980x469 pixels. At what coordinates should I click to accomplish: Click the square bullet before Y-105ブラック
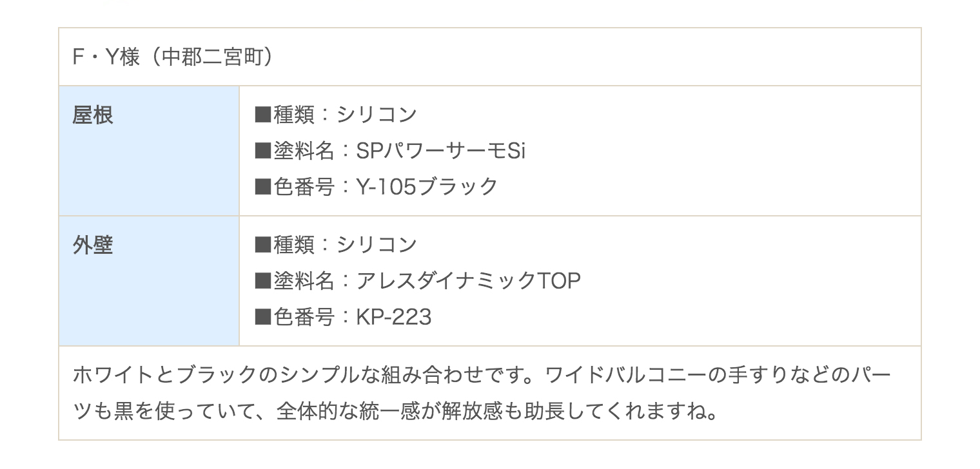coord(263,187)
